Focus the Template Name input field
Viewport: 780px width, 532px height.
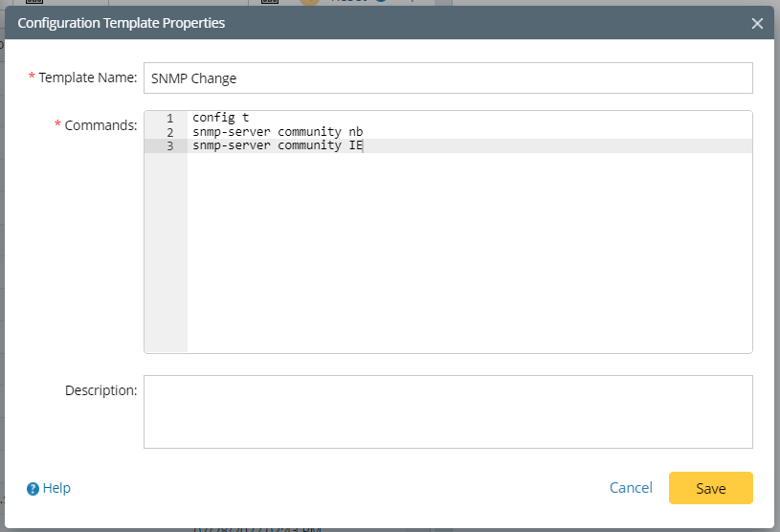click(448, 78)
